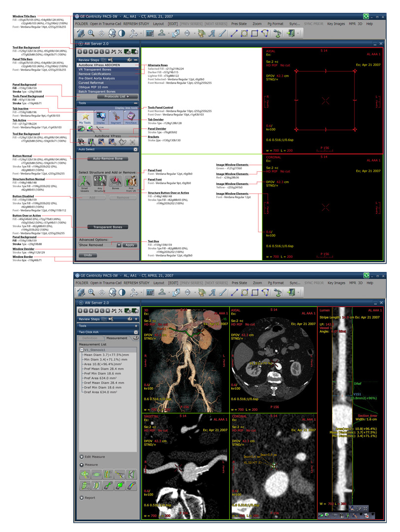Click the Auto-Remove Bone button
400x532 pixels.
(108, 159)
